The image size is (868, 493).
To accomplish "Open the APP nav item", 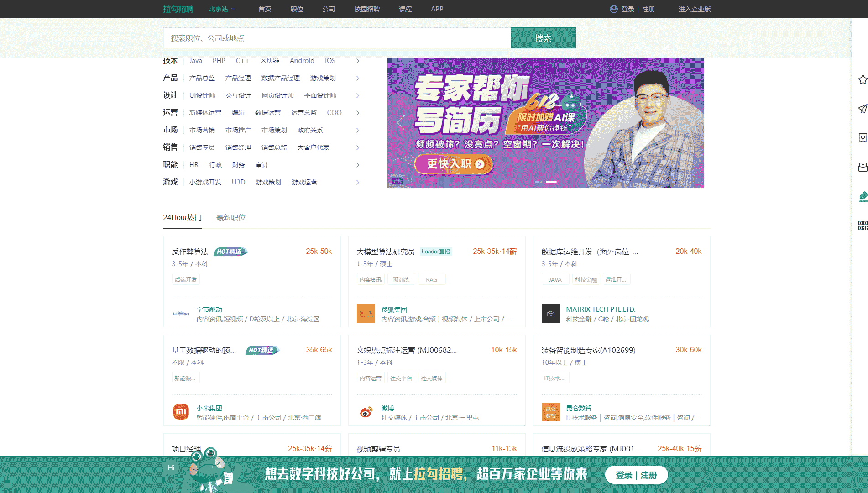I will [437, 9].
